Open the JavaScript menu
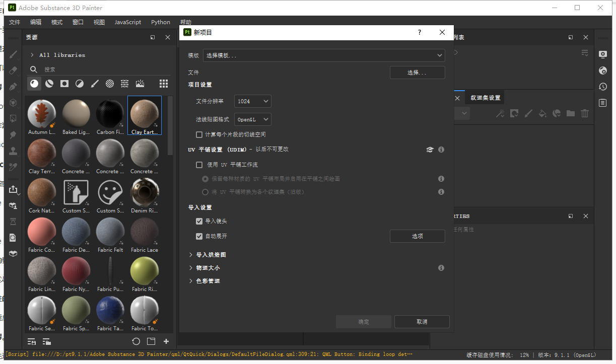Viewport: 616px width, 364px height. (128, 22)
